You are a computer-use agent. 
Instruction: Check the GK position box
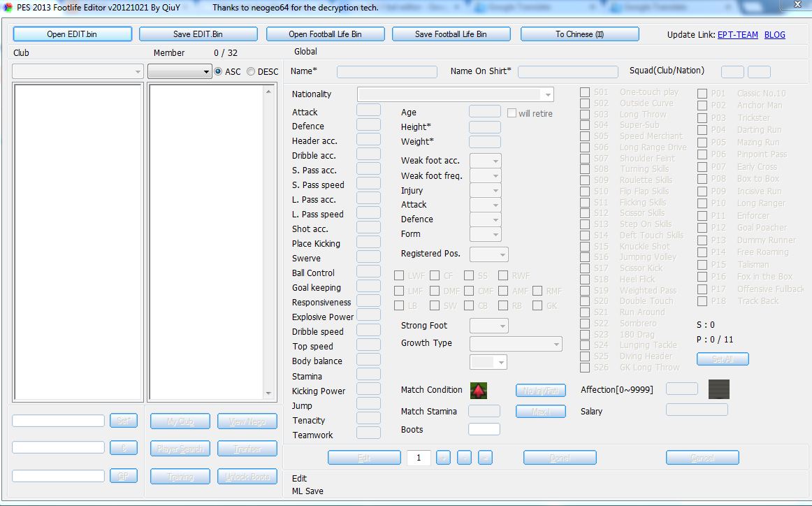tap(537, 305)
